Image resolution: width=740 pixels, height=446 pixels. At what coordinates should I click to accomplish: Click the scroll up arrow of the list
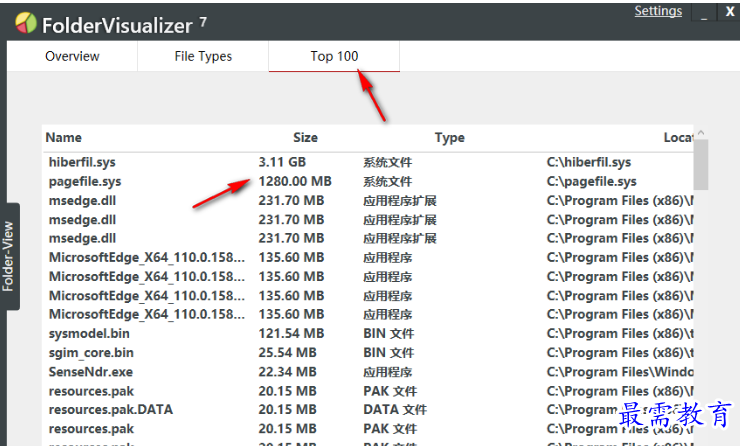701,133
